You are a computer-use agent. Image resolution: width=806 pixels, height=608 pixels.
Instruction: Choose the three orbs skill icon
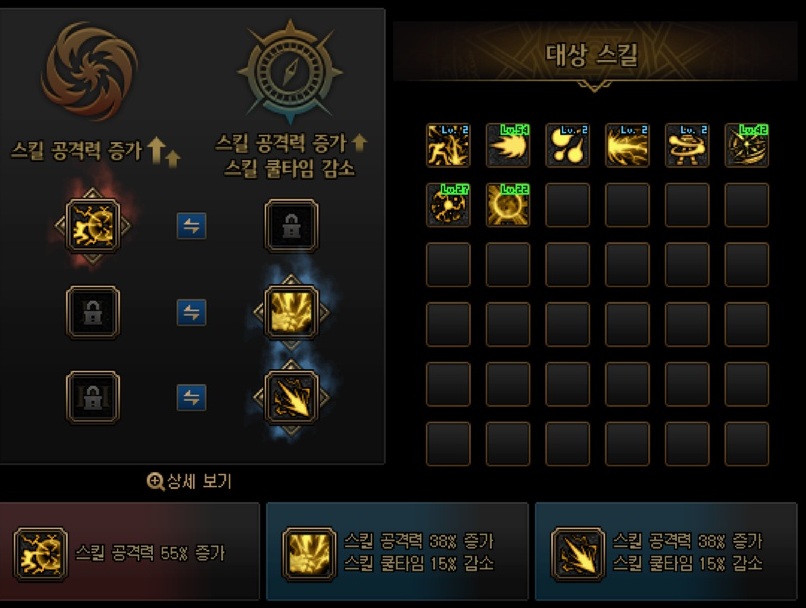click(567, 145)
